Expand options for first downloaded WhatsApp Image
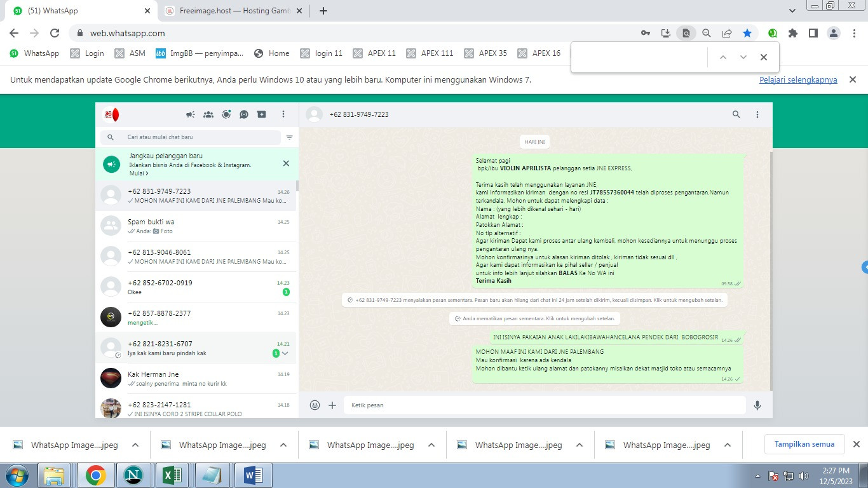Viewport: 868px width, 488px height. click(135, 445)
